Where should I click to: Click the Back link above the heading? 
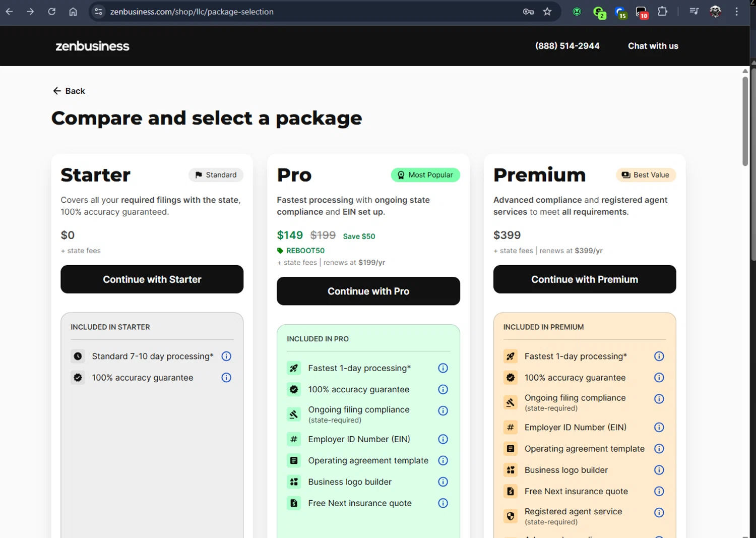coord(69,91)
